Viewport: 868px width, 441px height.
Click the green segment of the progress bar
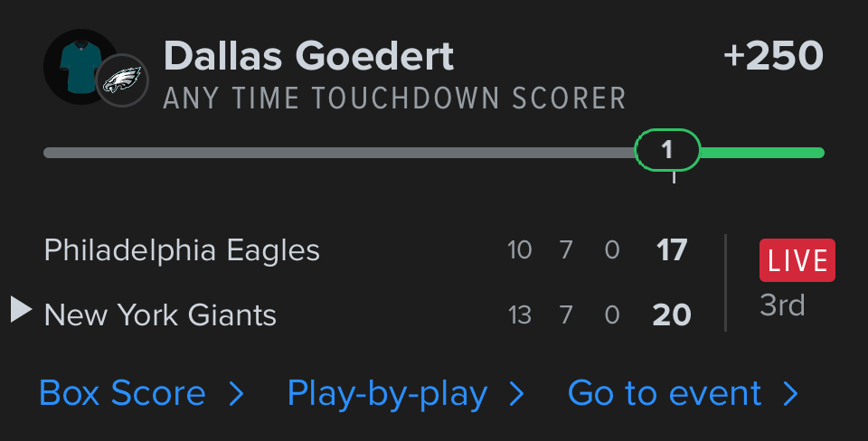tap(761, 153)
